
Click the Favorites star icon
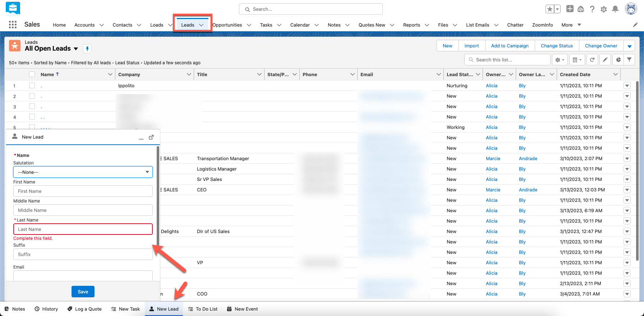tap(549, 9)
